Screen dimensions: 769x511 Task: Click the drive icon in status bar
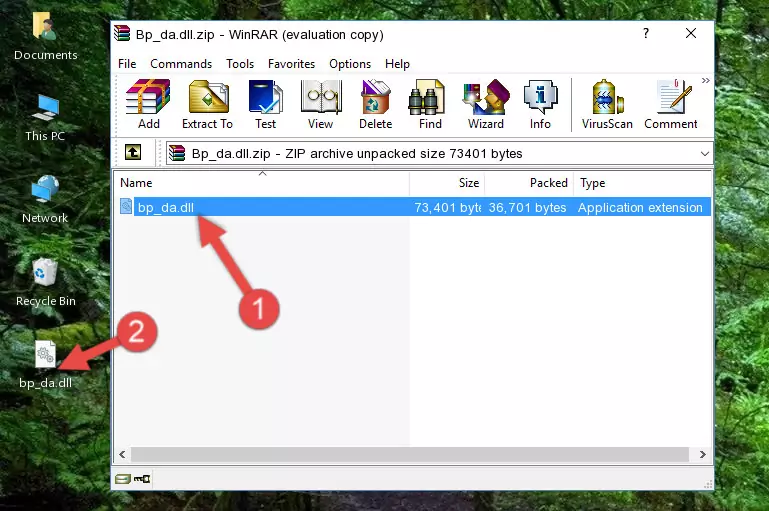[123, 479]
